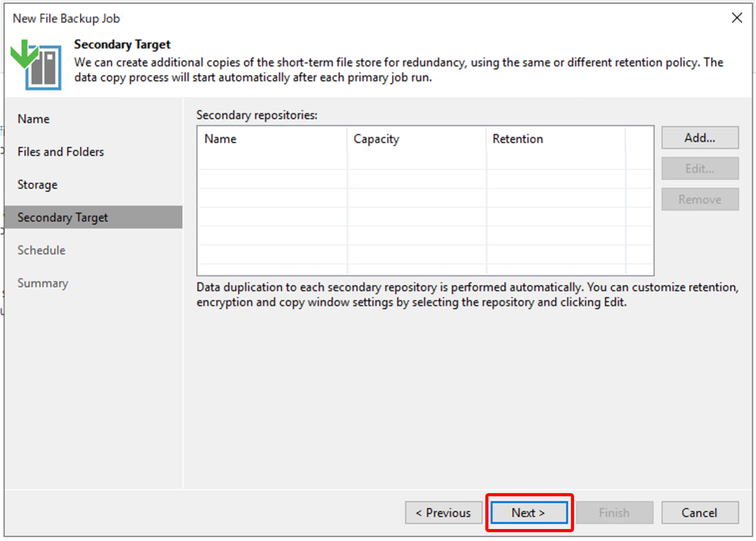Image resolution: width=756 pixels, height=541 pixels.
Task: Click the Retention column header
Action: (x=556, y=139)
